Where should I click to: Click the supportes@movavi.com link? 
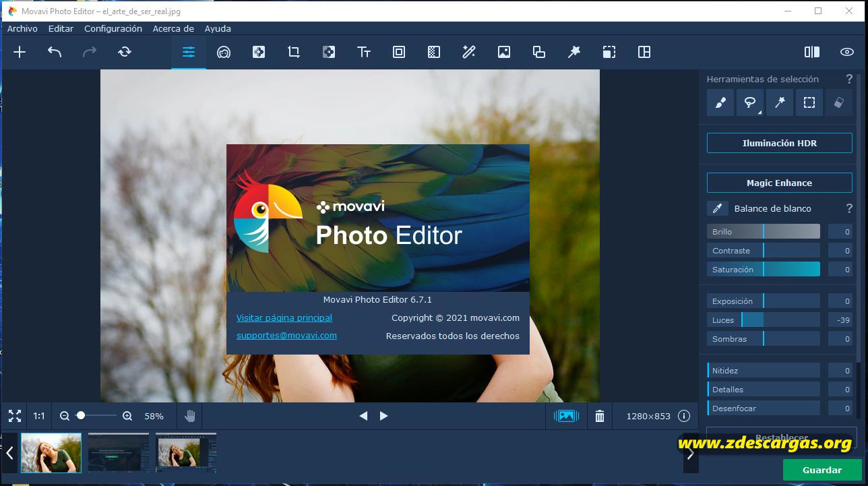click(x=286, y=335)
